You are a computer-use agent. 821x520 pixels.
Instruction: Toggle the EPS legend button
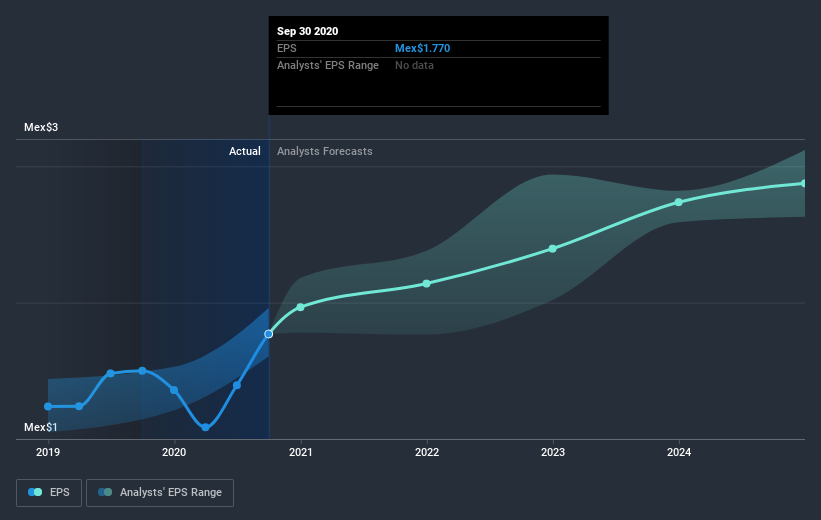click(49, 492)
